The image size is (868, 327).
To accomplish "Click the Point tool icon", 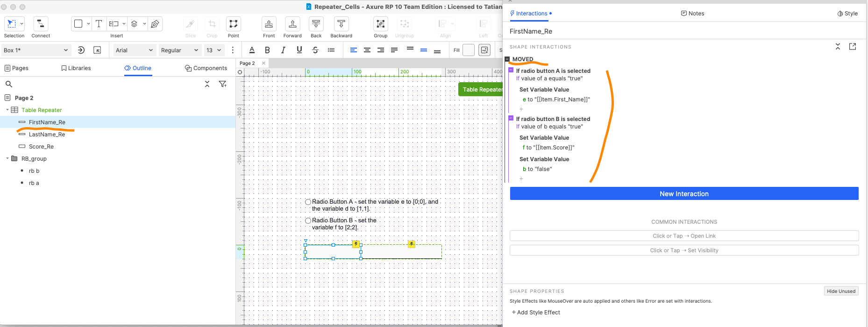I will pos(233,24).
